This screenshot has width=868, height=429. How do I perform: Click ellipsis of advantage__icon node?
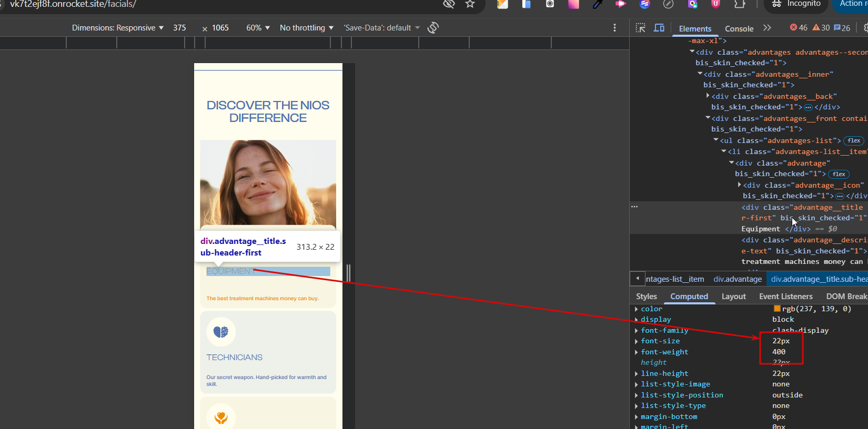(x=840, y=196)
